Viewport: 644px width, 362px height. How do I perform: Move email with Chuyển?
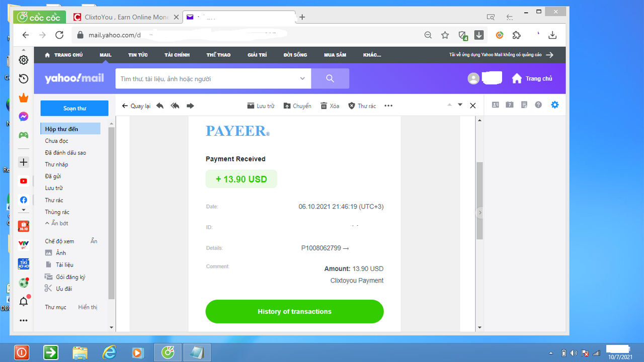tap(297, 106)
